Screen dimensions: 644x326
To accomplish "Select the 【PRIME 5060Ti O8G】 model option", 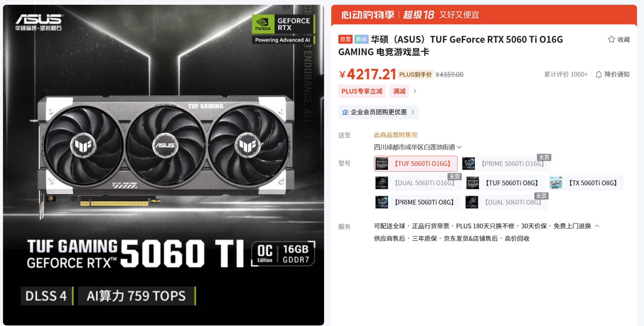I will coord(417,202).
